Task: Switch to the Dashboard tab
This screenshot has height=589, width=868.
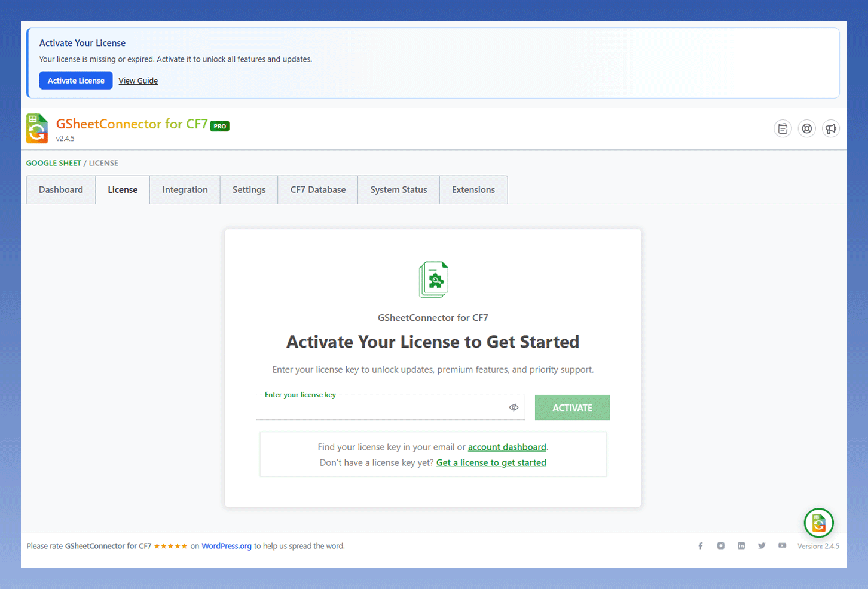Action: 61,190
